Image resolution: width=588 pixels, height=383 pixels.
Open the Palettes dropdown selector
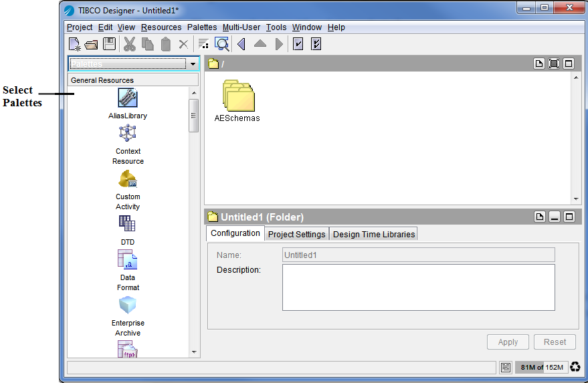click(x=133, y=63)
